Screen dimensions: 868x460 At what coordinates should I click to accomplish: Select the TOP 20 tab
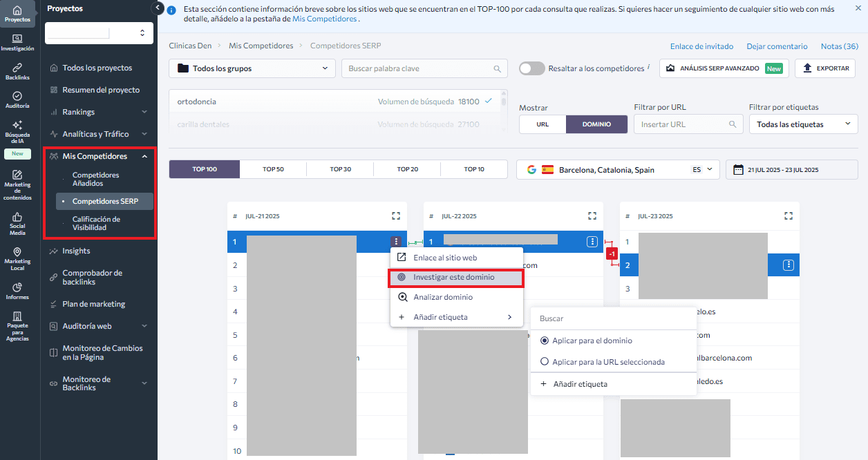[407, 169]
